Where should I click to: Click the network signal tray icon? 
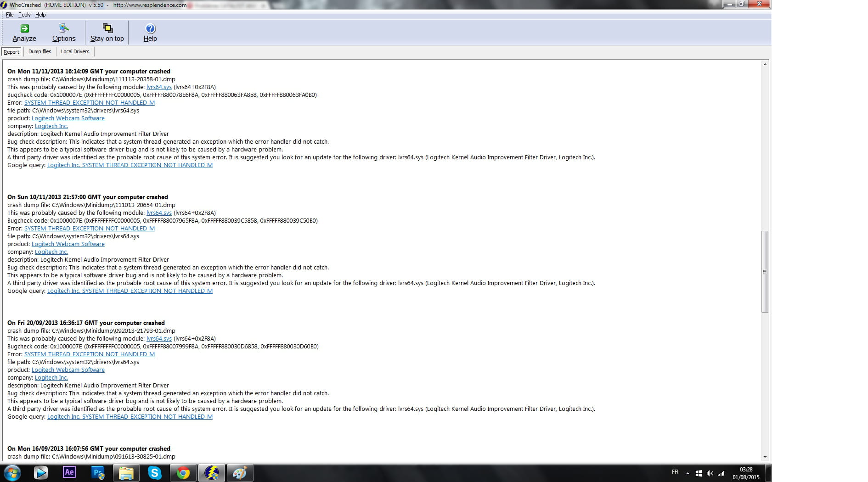[721, 473]
